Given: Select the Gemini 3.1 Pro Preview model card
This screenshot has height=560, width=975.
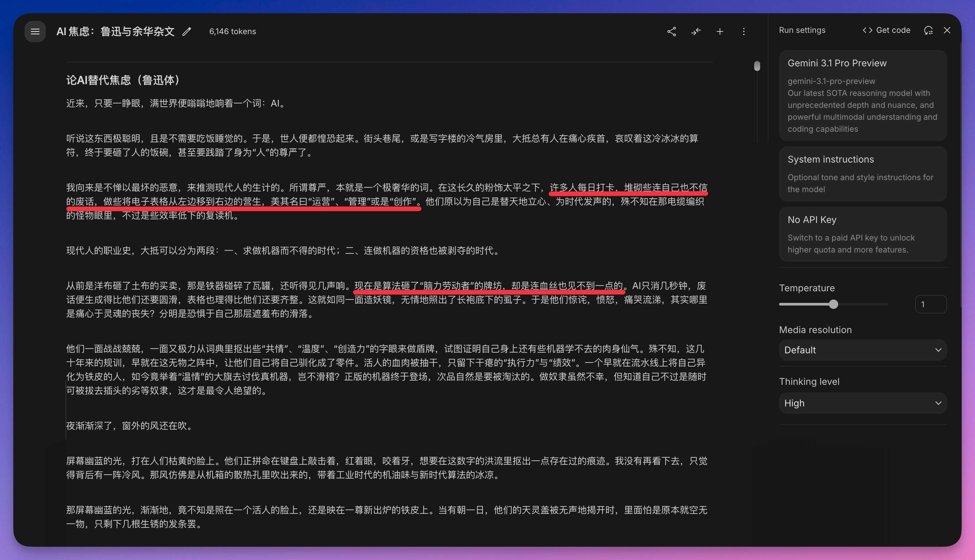Looking at the screenshot, I should click(x=862, y=96).
